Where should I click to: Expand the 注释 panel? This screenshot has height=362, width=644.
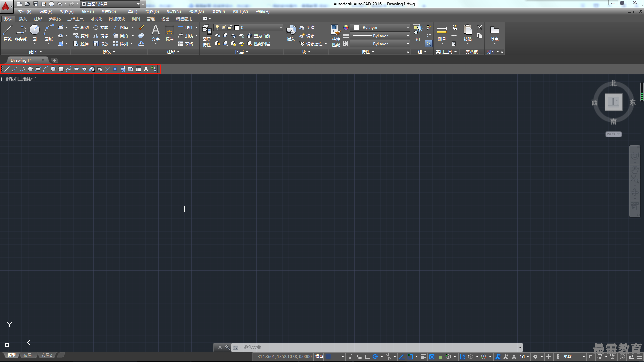173,52
